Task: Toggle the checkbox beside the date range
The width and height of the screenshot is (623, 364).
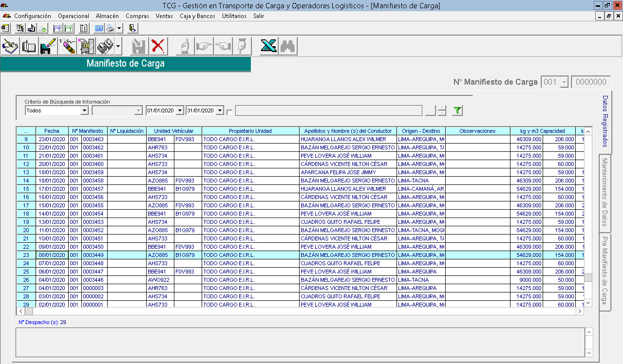Action: [x=229, y=111]
